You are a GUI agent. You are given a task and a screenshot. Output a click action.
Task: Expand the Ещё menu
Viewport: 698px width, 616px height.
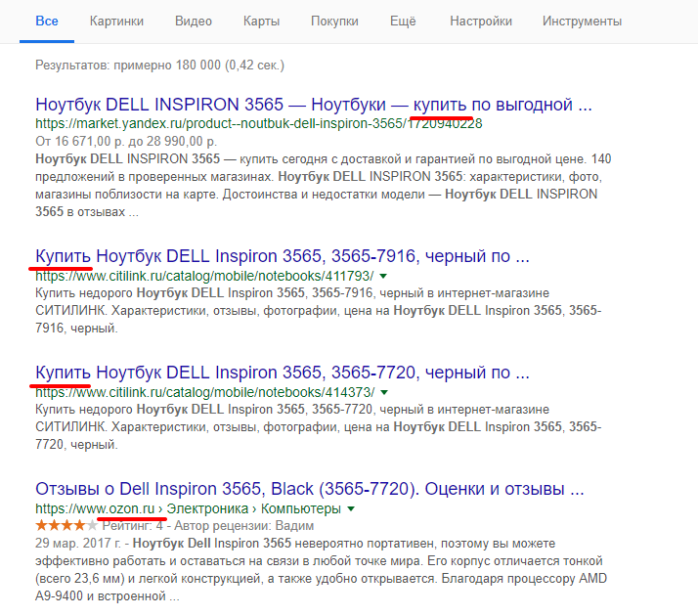(x=404, y=21)
